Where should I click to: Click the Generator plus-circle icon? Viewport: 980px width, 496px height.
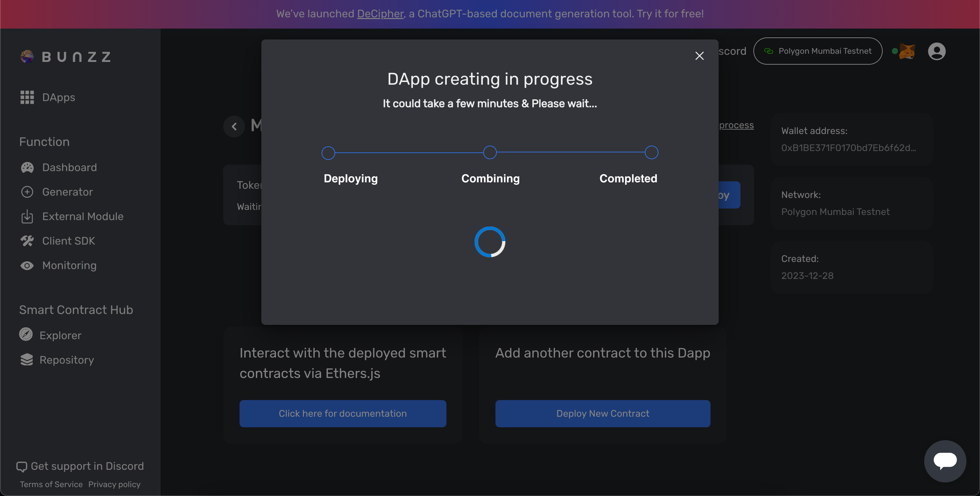27,192
